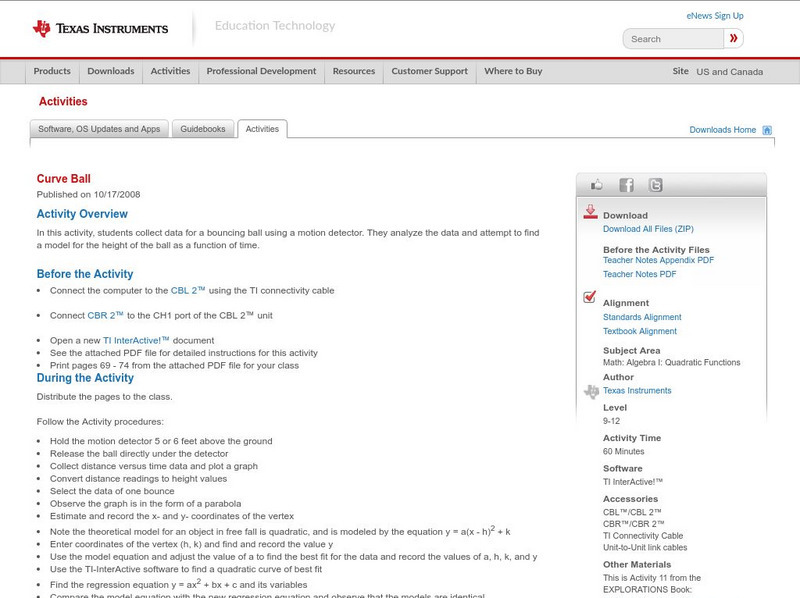
Task: Click the thumbs-up like icon
Action: click(596, 185)
